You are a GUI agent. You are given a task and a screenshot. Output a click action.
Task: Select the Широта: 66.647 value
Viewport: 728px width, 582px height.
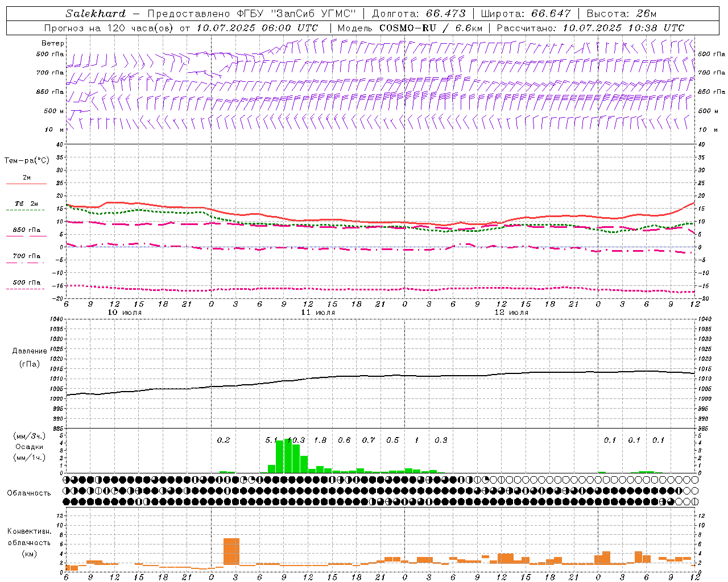pos(526,14)
